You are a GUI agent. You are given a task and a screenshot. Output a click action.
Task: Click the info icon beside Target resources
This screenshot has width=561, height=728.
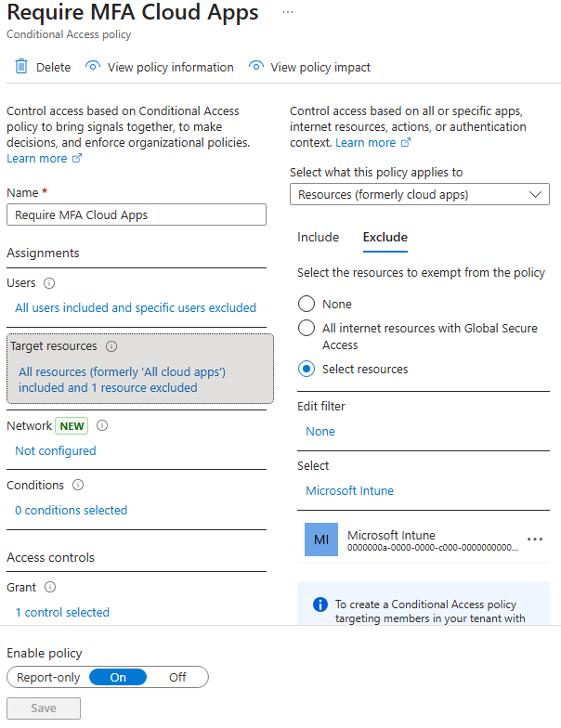coord(111,346)
